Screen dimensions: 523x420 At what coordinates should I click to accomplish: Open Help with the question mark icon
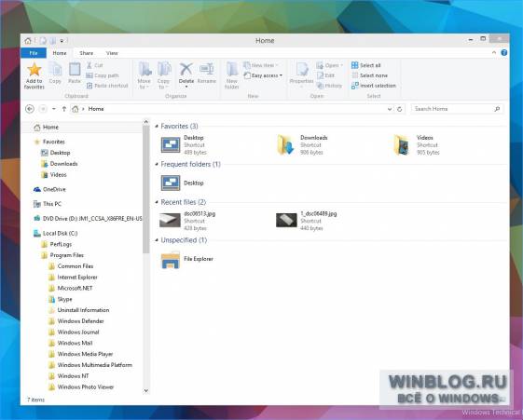pos(504,53)
